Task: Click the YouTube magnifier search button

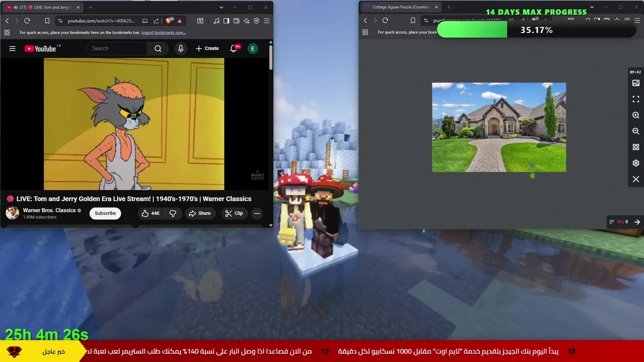Action: pyautogui.click(x=158, y=48)
